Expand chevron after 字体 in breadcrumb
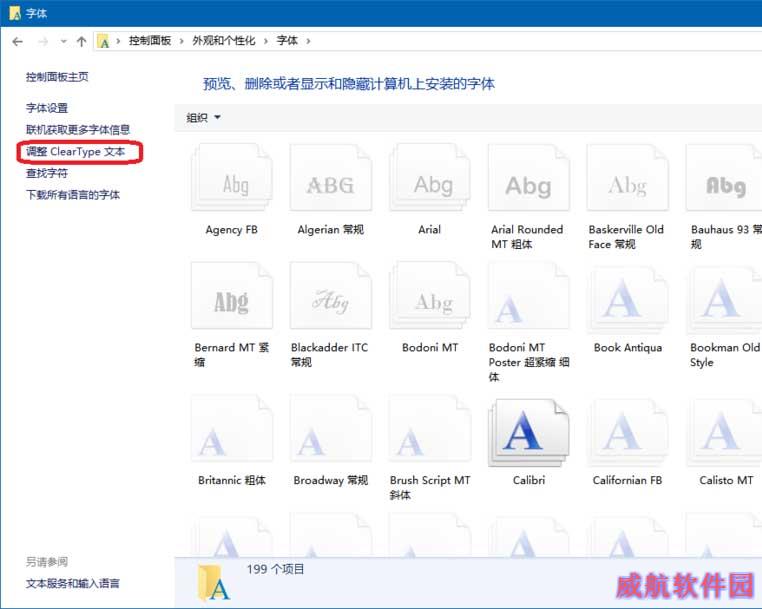 point(308,41)
